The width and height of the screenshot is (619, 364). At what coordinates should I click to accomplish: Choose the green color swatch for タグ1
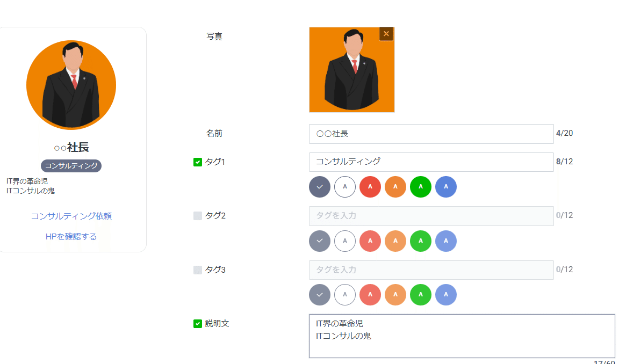click(x=421, y=187)
